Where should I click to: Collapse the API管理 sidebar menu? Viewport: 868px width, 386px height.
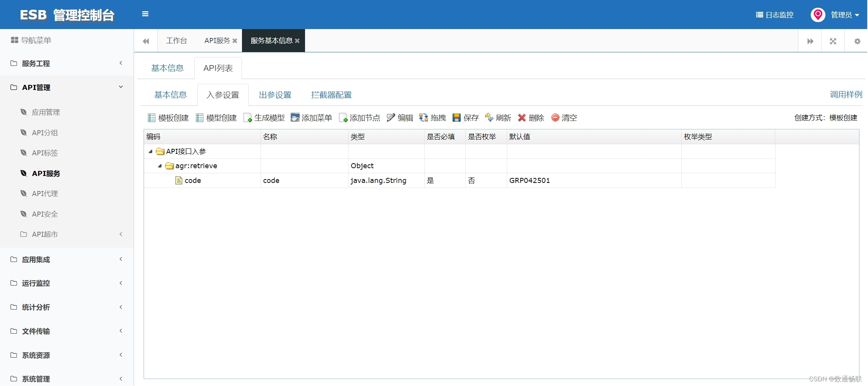pyautogui.click(x=67, y=87)
